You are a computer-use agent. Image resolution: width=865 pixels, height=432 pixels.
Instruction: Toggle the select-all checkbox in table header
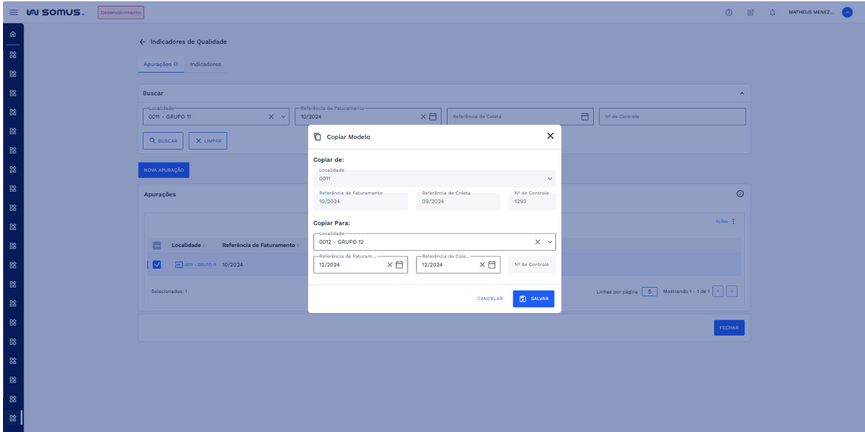[x=157, y=245]
